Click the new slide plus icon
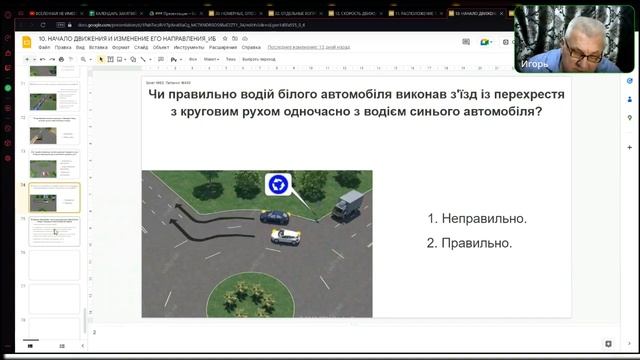This screenshot has height=360, width=640. pos(27,59)
